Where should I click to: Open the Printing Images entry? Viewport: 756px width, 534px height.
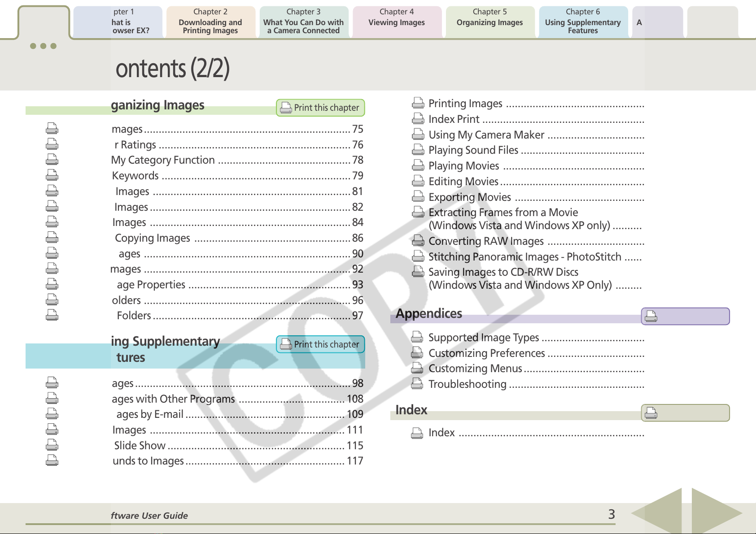(536, 103)
